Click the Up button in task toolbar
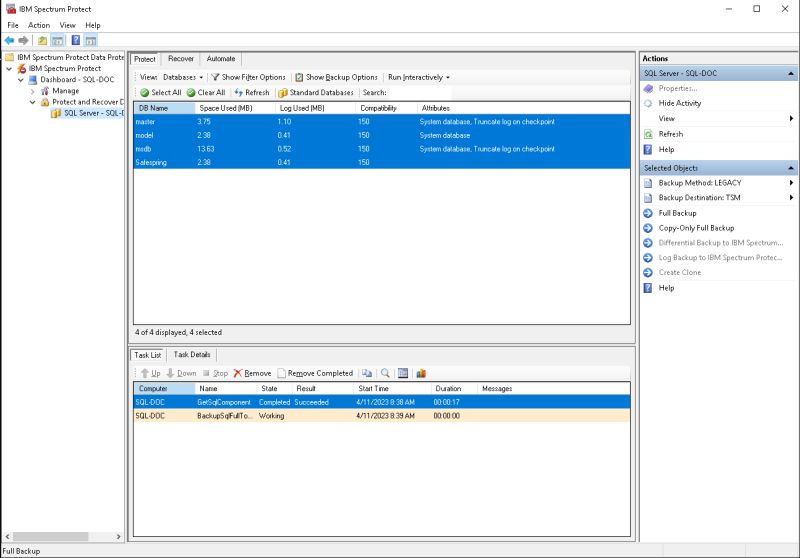 pos(151,373)
